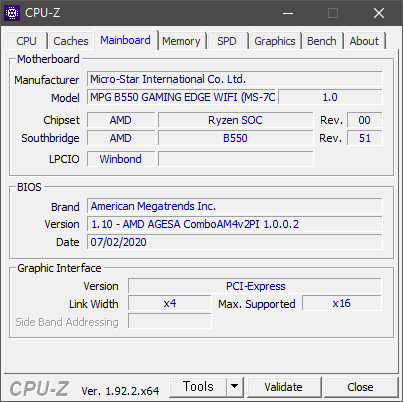Click the Chipset Rev. value 00
This screenshot has width=403, height=402.
pyautogui.click(x=365, y=120)
